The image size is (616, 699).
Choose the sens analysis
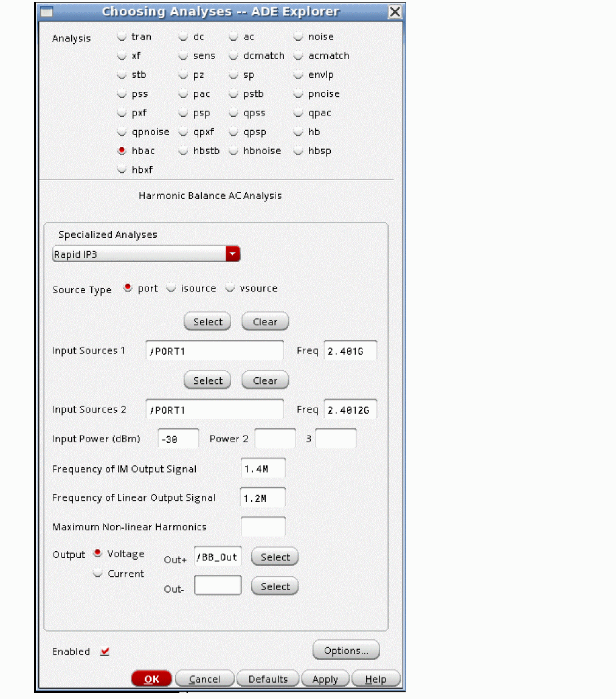183,56
